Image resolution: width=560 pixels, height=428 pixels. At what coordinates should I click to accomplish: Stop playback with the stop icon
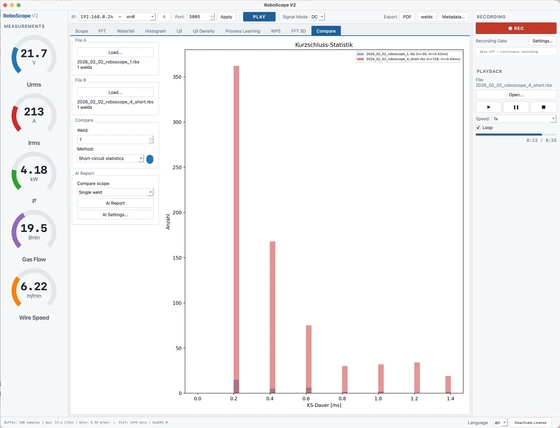click(x=543, y=107)
